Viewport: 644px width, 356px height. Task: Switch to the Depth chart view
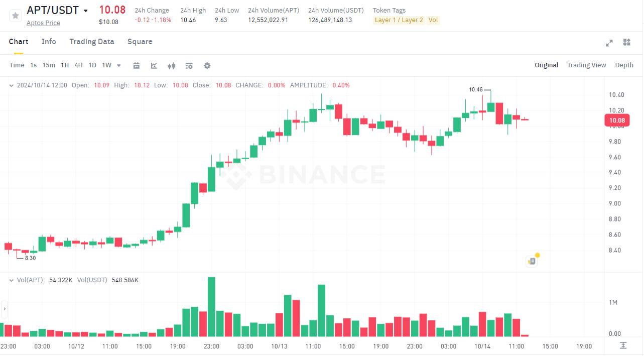tap(624, 65)
